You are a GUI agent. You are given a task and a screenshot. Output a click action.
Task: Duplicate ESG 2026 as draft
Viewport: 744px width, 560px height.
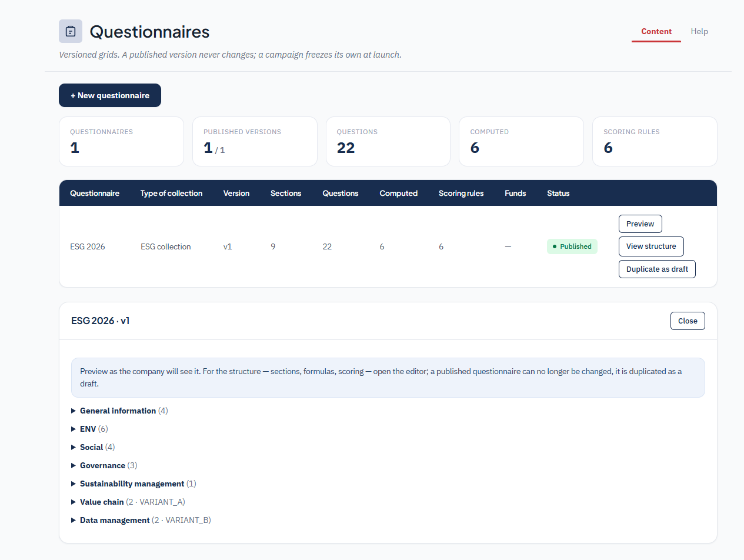click(x=657, y=269)
